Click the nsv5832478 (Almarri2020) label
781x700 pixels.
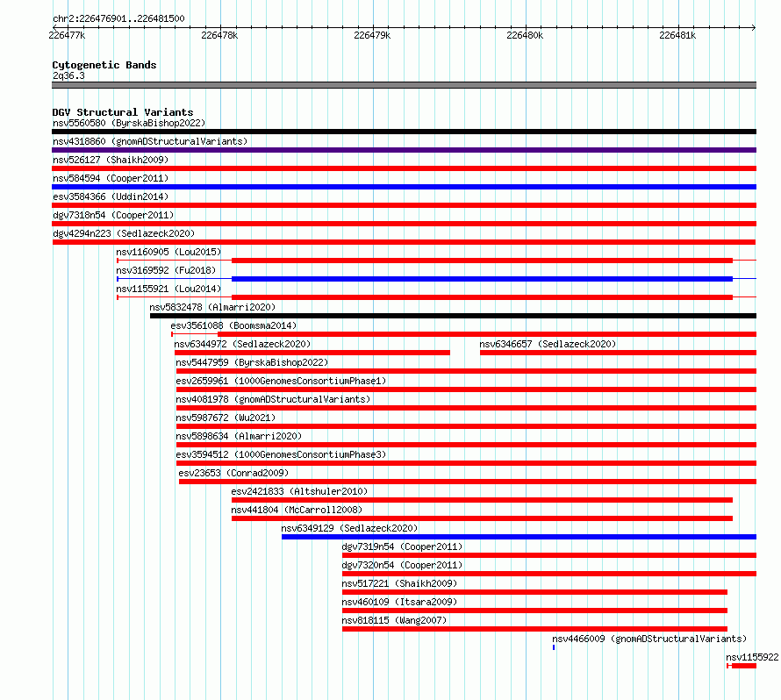pyautogui.click(x=212, y=307)
